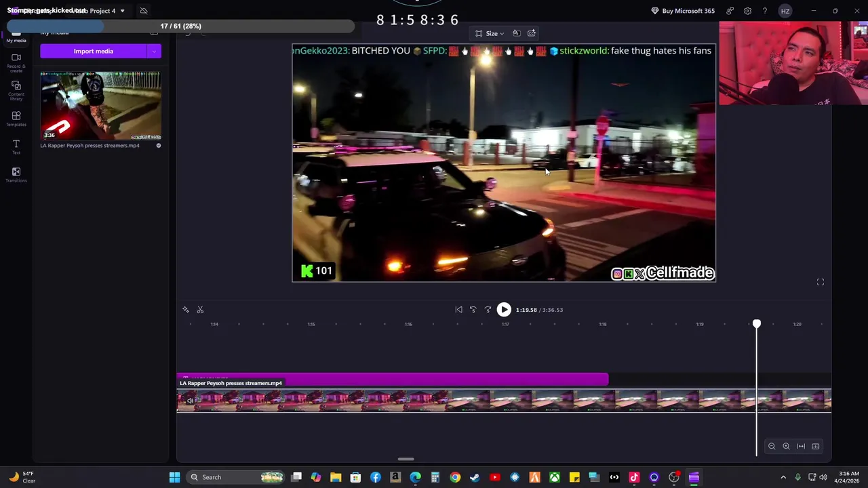This screenshot has width=868, height=488.
Task: Open the Text sidebar panel
Action: [x=16, y=147]
